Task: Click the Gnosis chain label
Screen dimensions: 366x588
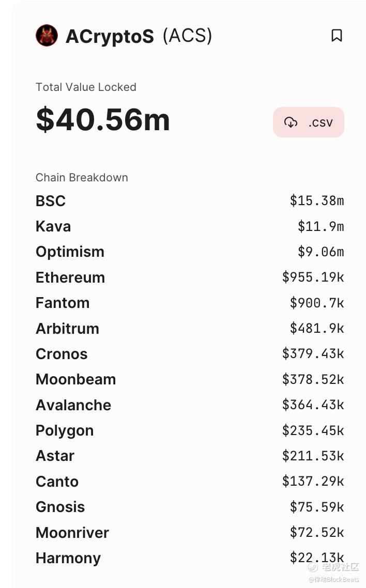Action: tap(60, 507)
